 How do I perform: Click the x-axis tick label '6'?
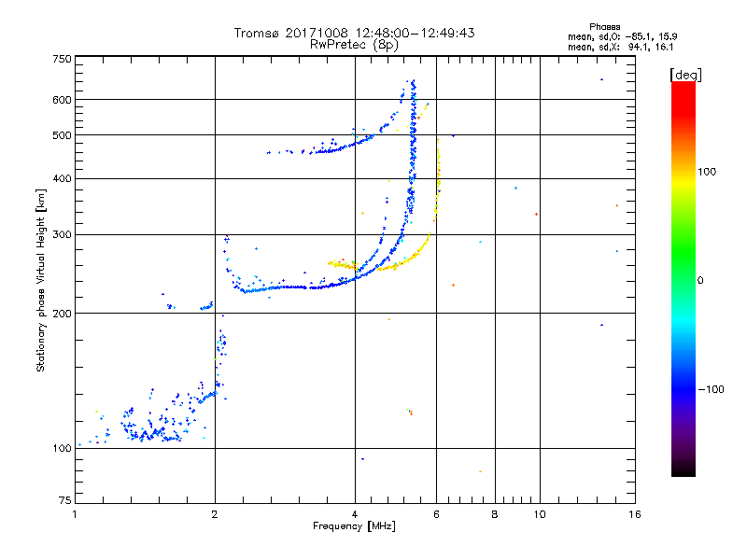[x=436, y=514]
